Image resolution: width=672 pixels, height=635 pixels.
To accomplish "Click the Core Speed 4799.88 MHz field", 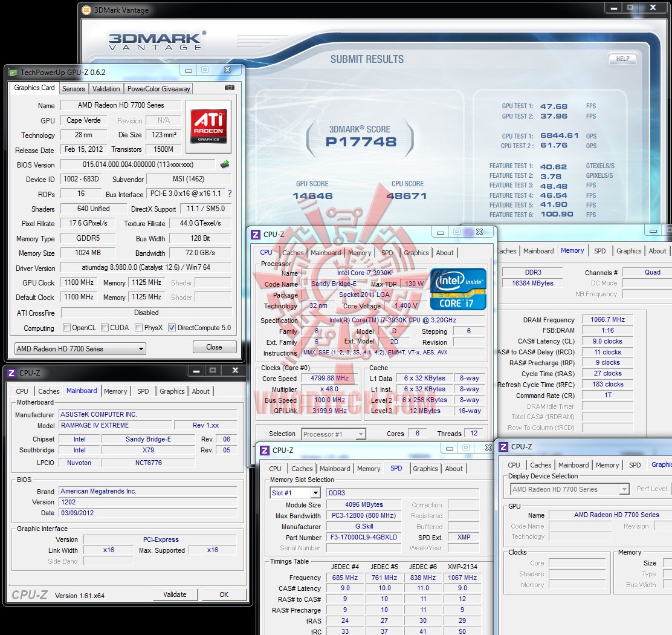I will pyautogui.click(x=329, y=378).
